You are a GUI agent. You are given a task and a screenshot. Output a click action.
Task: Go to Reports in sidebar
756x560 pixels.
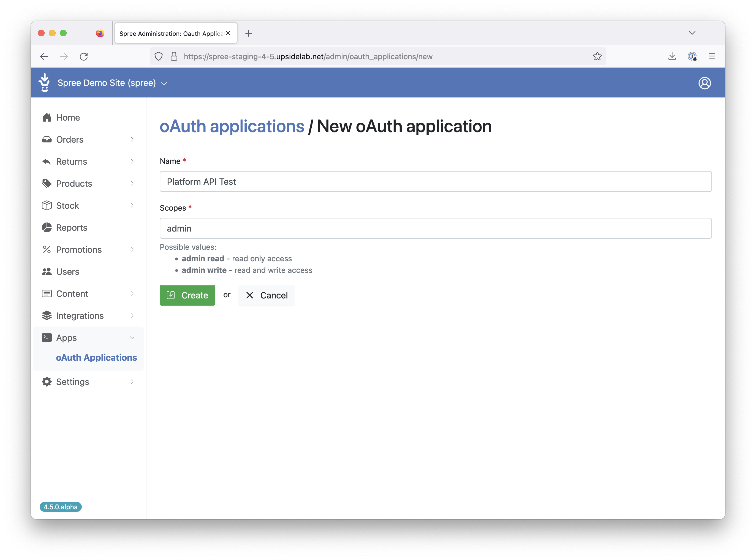click(72, 227)
